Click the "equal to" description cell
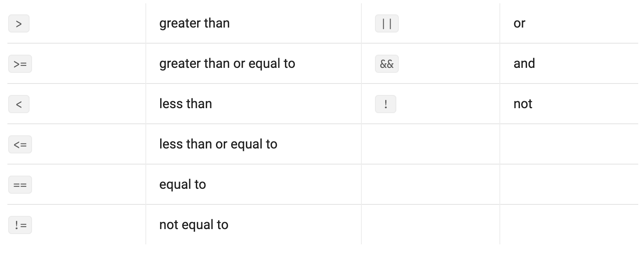This screenshot has width=644, height=255. [182, 184]
